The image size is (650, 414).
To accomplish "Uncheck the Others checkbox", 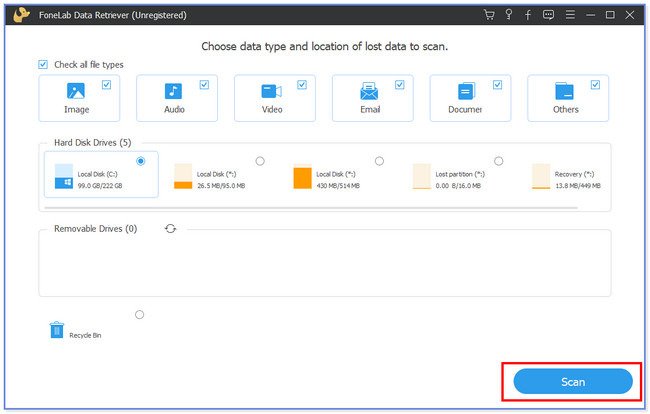I will tap(595, 85).
